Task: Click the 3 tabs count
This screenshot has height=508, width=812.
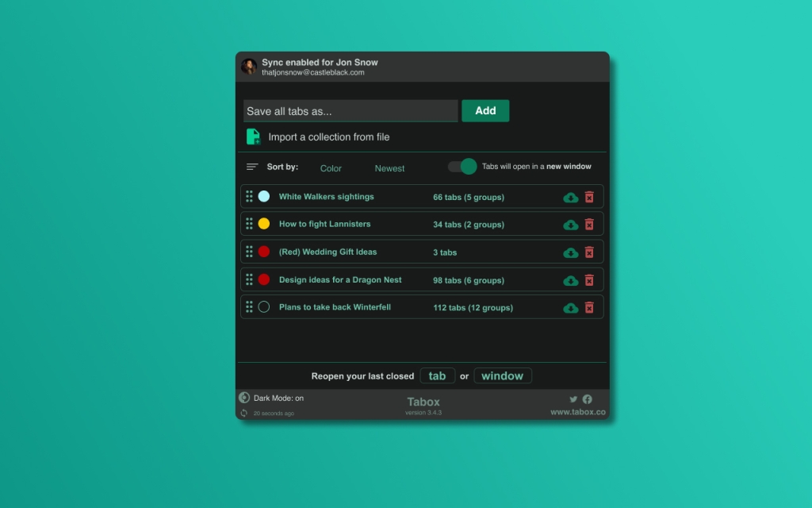Action: point(445,252)
